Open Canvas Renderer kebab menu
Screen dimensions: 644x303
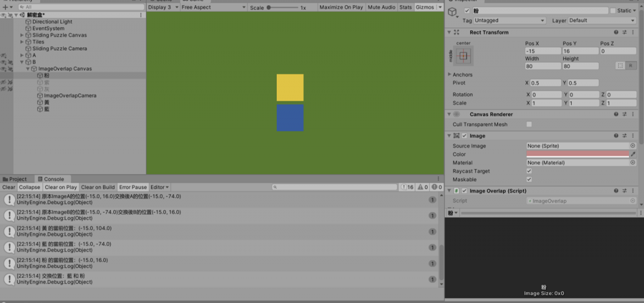point(633,114)
